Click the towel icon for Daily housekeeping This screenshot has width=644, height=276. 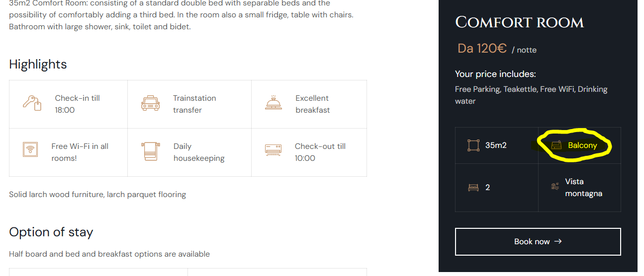[x=150, y=151]
